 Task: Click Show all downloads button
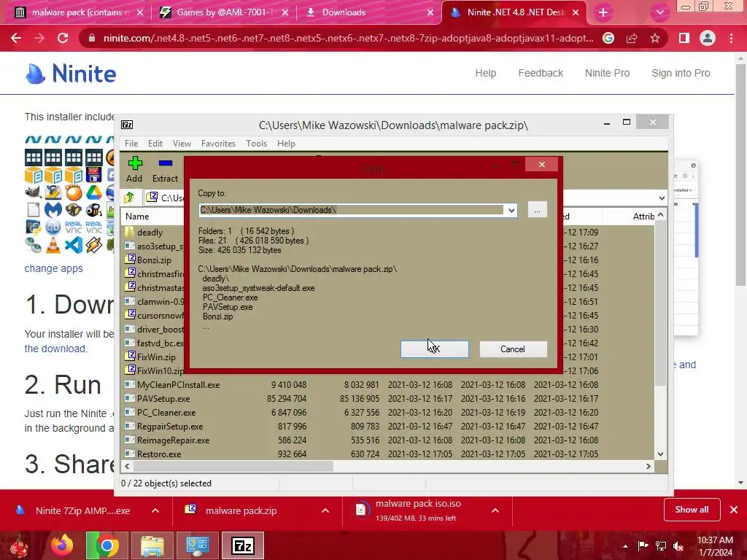[692, 510]
